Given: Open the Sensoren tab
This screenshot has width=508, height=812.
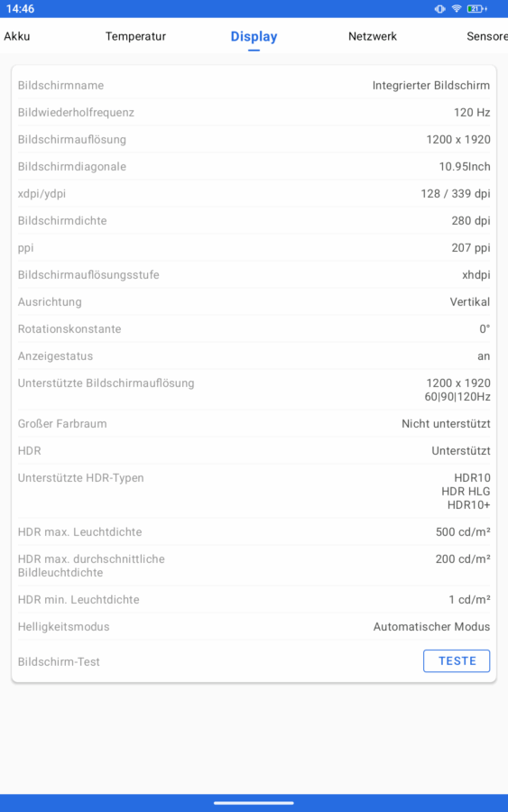Looking at the screenshot, I should pyautogui.click(x=486, y=36).
